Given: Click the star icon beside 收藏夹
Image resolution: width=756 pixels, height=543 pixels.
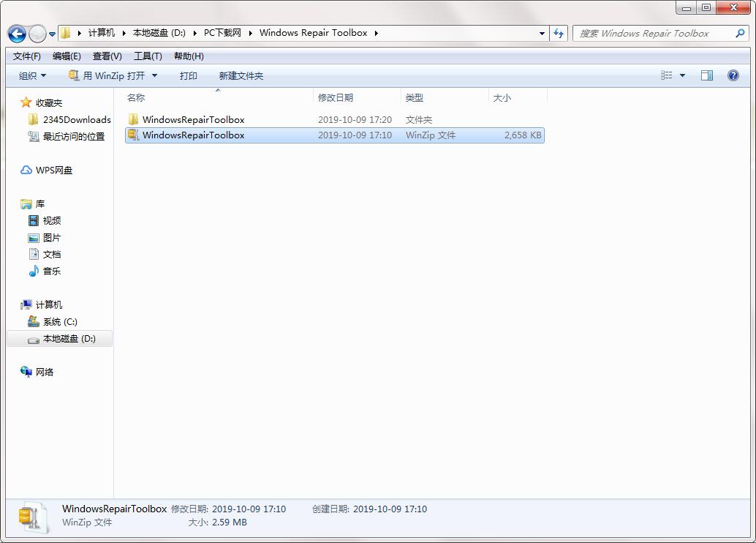Looking at the screenshot, I should (26, 102).
